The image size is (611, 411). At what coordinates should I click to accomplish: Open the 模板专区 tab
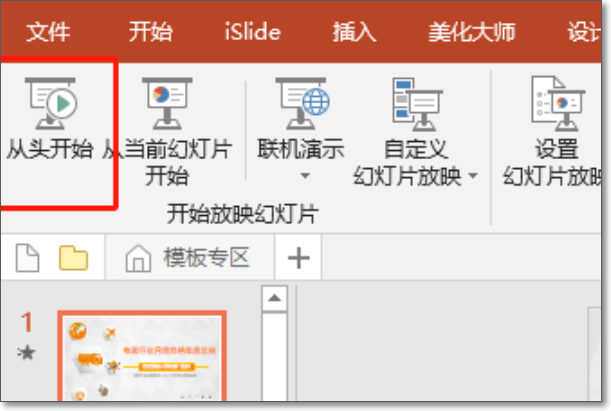[206, 258]
